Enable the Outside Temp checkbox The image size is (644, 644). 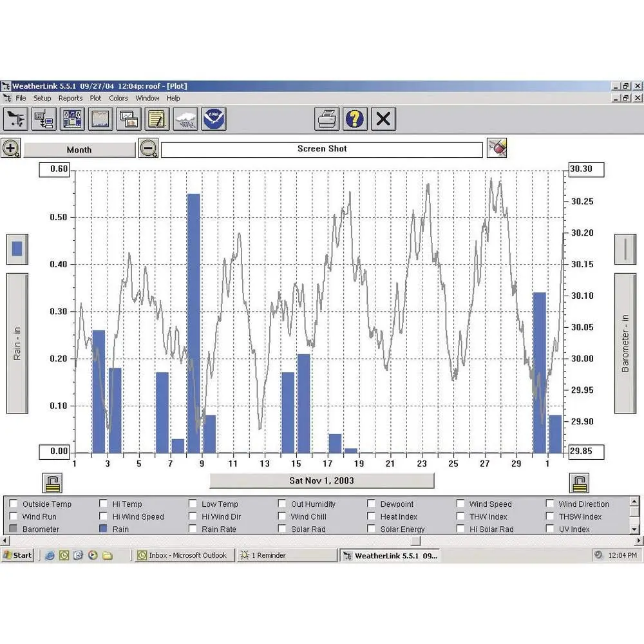tap(14, 504)
